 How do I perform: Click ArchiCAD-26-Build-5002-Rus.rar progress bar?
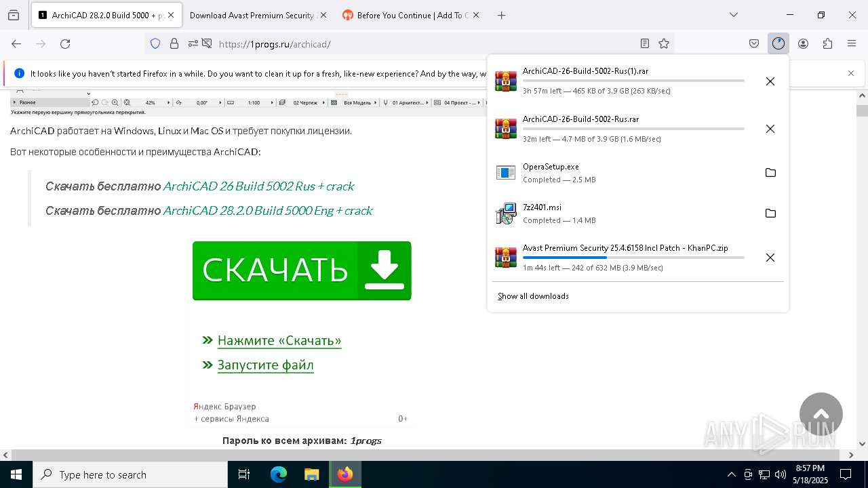[633, 129]
